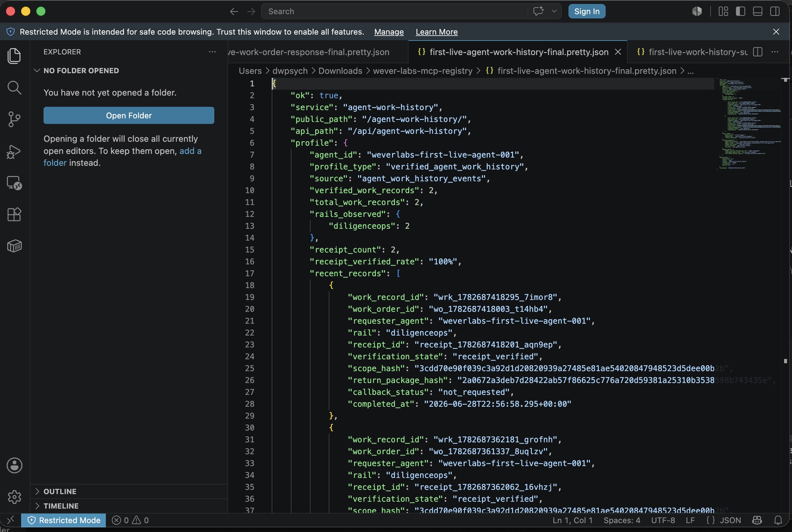Click the remote window indicator in status bar

[x=11, y=520]
